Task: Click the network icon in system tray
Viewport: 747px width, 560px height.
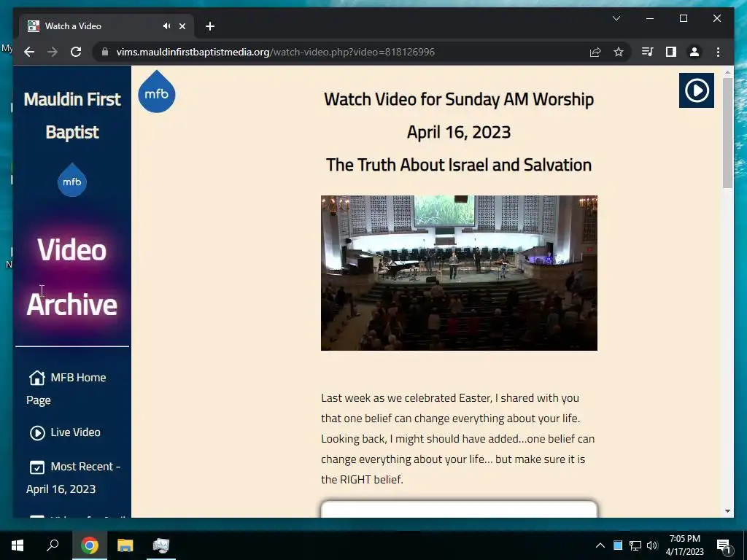Action: 635,545
